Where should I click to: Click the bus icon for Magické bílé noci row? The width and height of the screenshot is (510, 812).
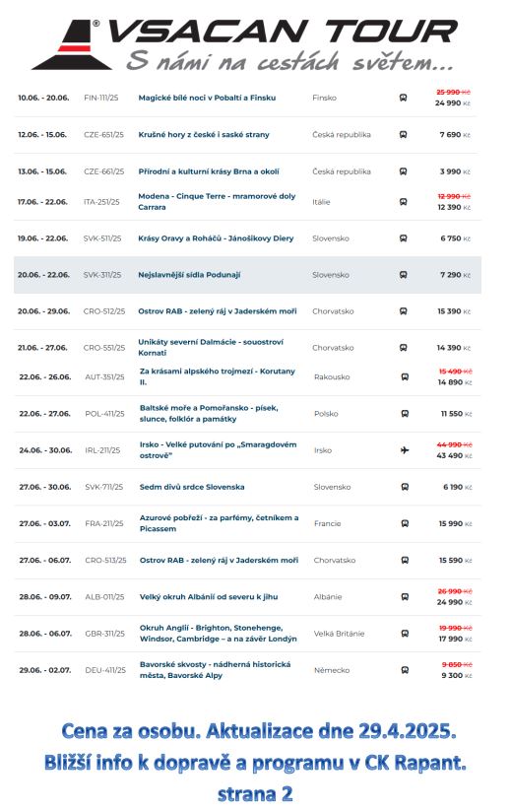coord(403,98)
